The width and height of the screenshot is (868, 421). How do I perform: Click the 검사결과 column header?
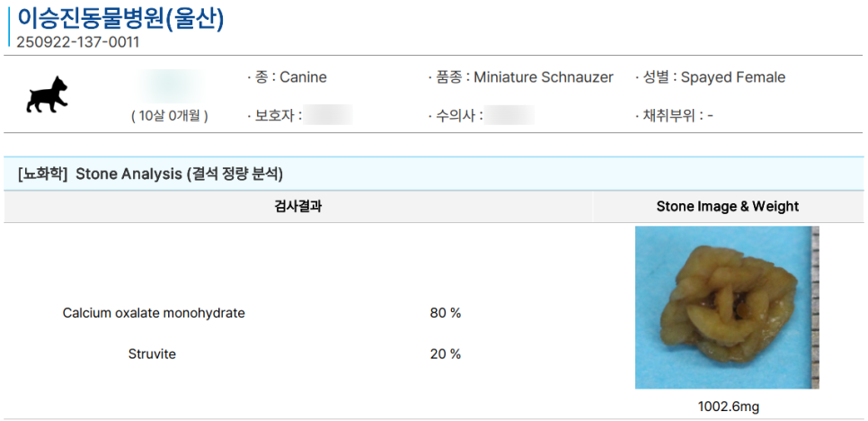pos(298,207)
